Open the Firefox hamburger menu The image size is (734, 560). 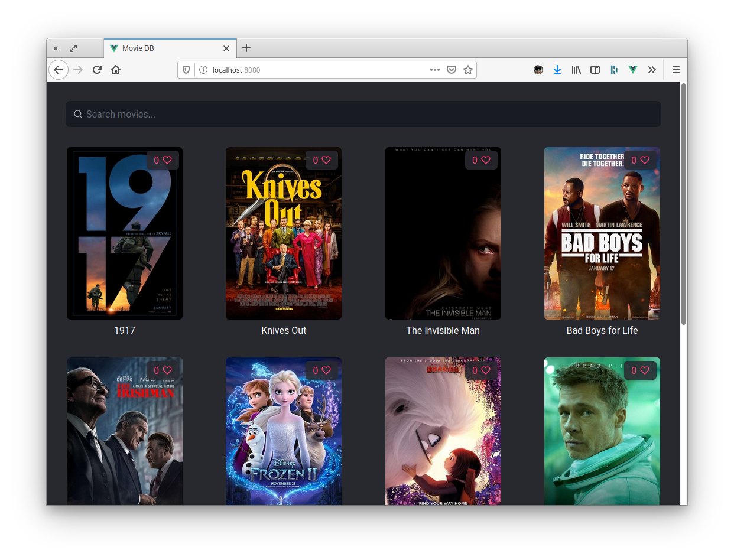[x=676, y=70]
